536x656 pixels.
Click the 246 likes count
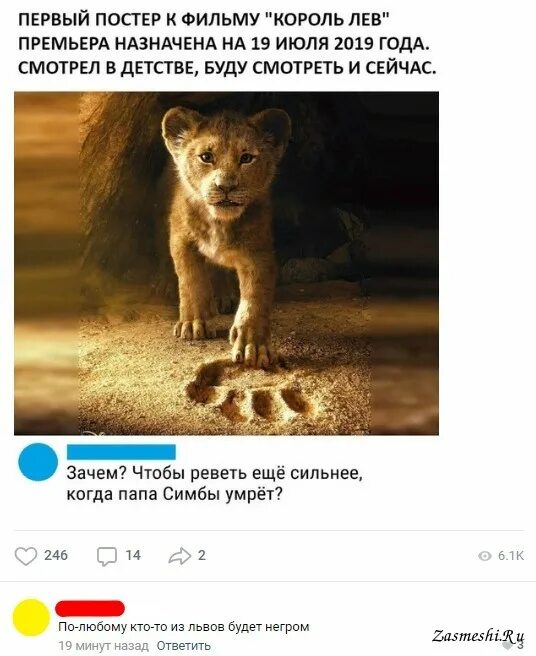coord(56,555)
